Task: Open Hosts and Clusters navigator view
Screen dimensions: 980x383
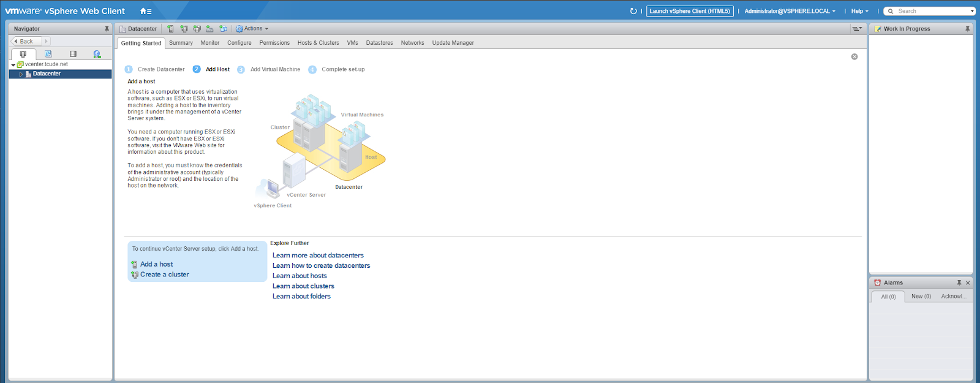Action: tap(23, 54)
